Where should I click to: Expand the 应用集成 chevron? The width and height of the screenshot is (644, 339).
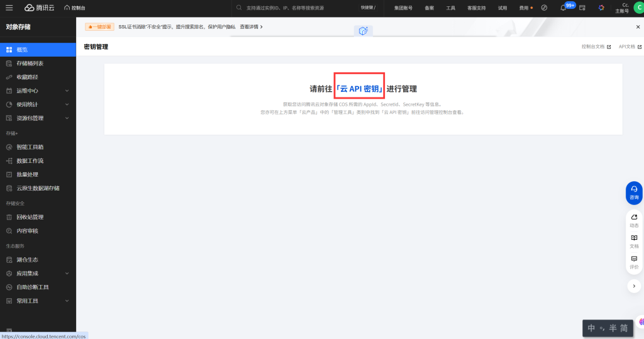tap(67, 273)
